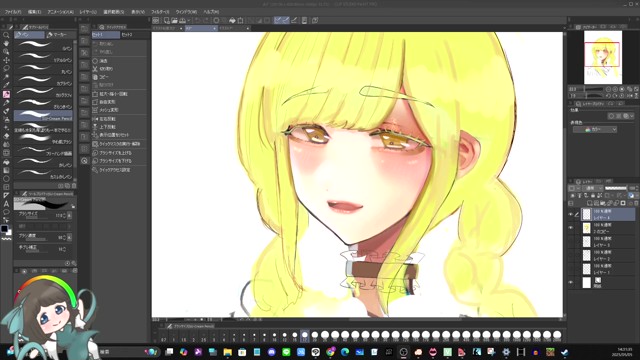Open the 表現色 カラー dropdown
Viewport: 640px width, 360px height.
(595, 129)
